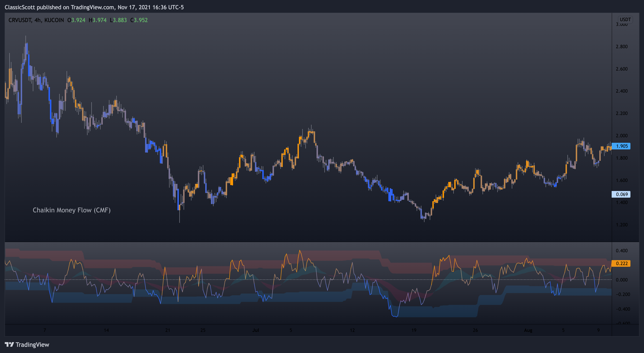Image resolution: width=644 pixels, height=353 pixels.
Task: Click the 1.200 price axis label
Action: [x=622, y=225]
